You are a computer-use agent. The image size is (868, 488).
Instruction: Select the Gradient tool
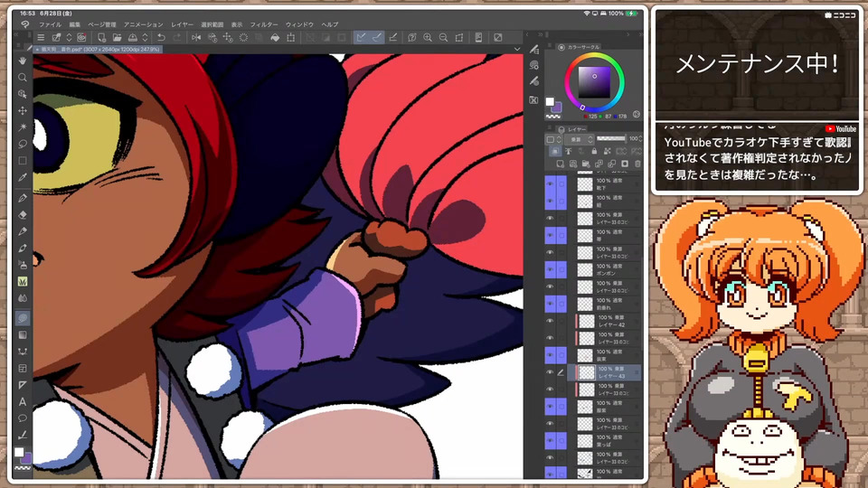click(23, 334)
